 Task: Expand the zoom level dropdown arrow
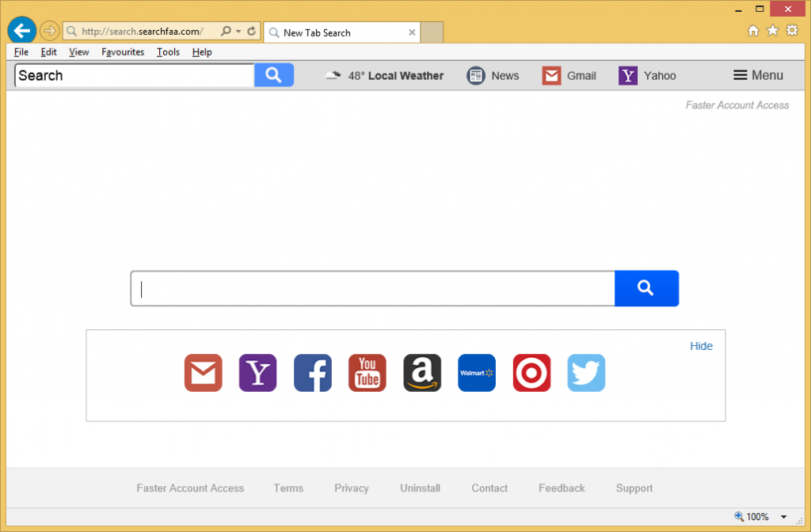[783, 517]
